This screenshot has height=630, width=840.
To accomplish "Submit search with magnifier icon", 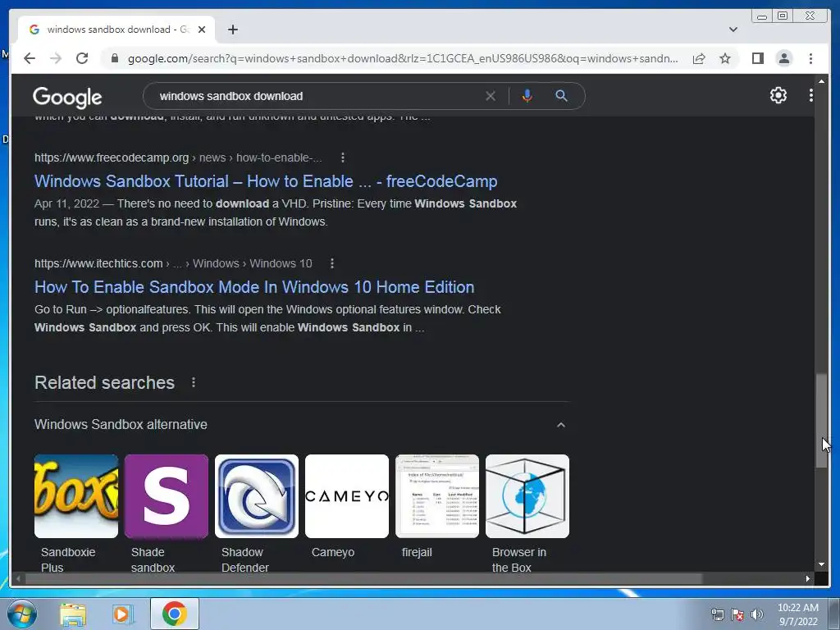I will [561, 96].
